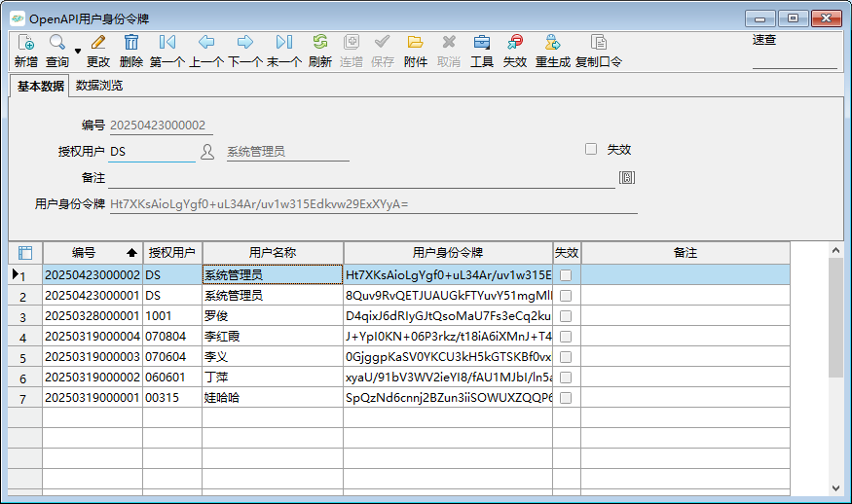Go to 第一个 (First) record
This screenshot has height=504, width=852.
click(167, 43)
